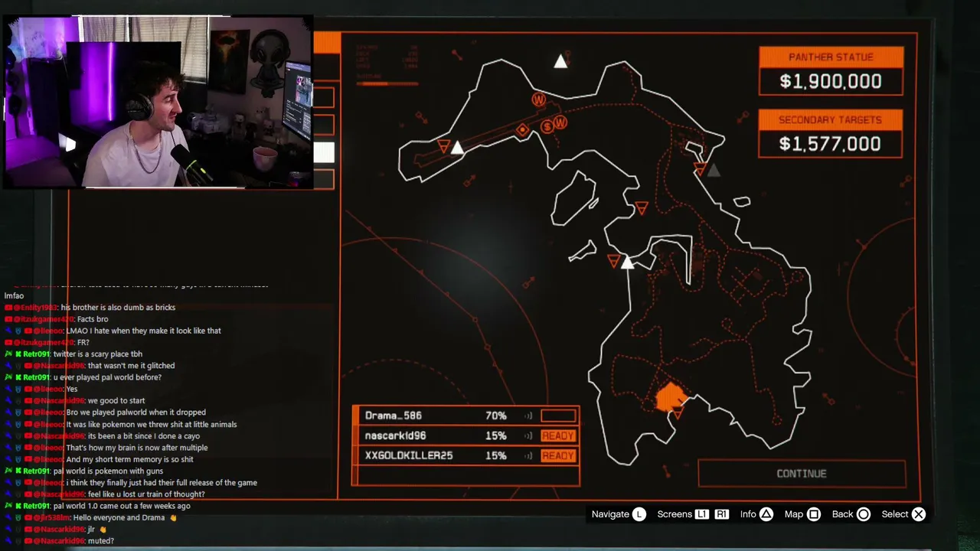Click the CONTINUE button
980x551 pixels.
(x=802, y=474)
